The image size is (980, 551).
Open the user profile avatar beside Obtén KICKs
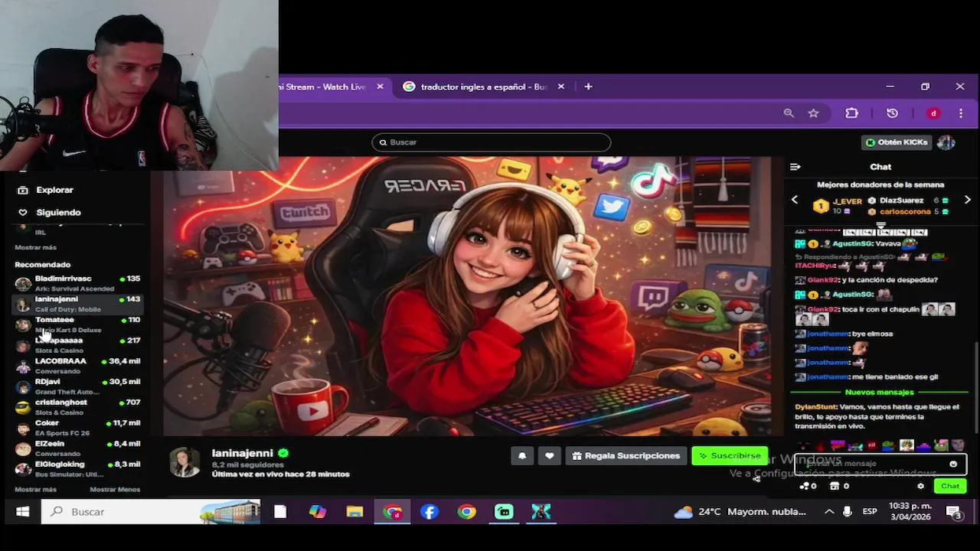point(946,142)
